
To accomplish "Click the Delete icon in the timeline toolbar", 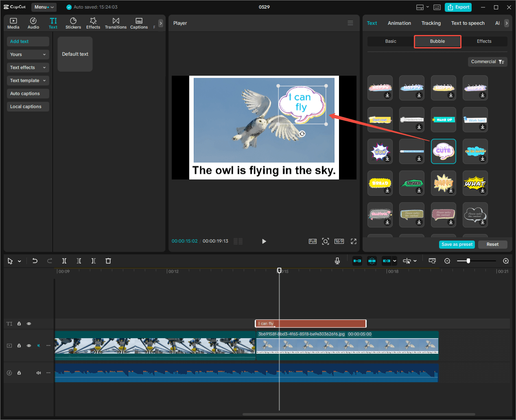I will pyautogui.click(x=108, y=261).
